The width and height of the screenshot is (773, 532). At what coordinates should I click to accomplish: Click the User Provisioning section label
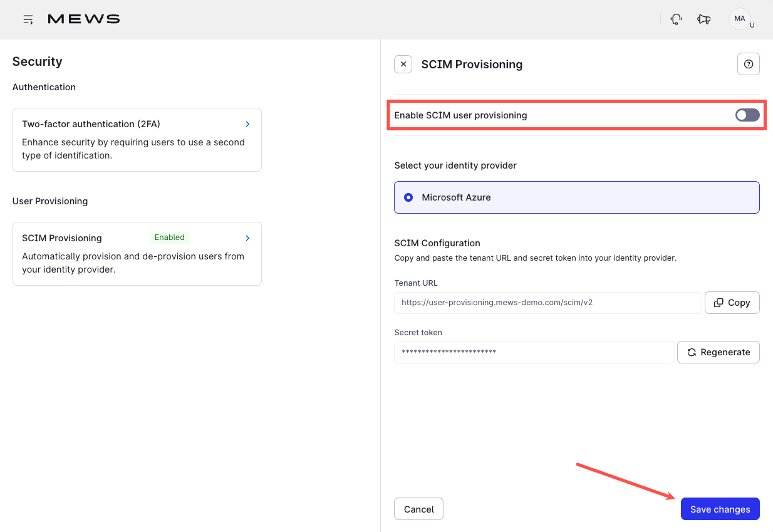pos(50,201)
